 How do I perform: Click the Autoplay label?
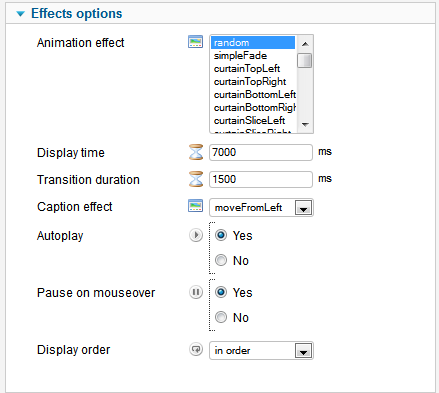tap(60, 236)
